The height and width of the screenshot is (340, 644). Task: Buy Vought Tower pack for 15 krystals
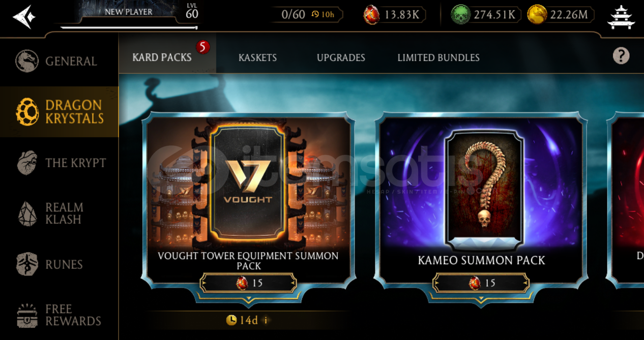pos(249,283)
